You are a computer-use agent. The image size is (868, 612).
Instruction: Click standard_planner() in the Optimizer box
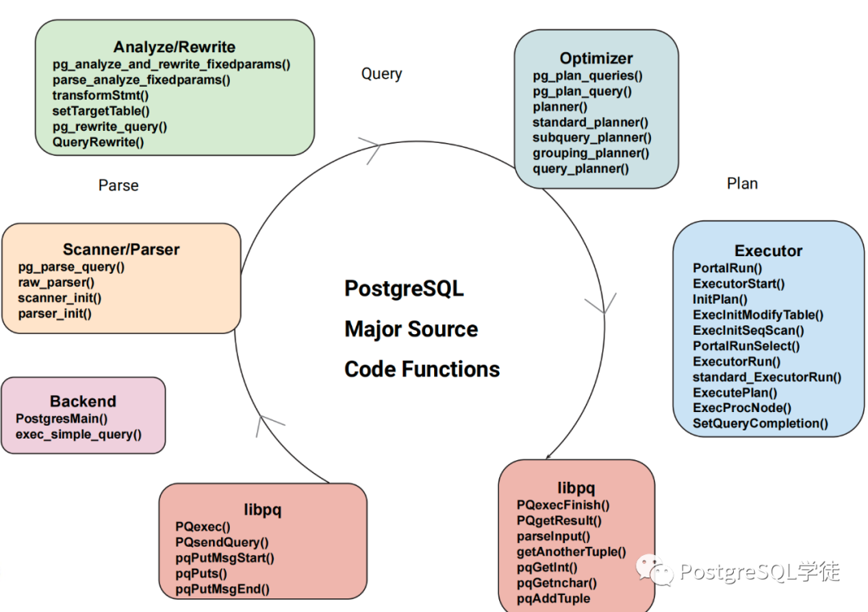(590, 122)
